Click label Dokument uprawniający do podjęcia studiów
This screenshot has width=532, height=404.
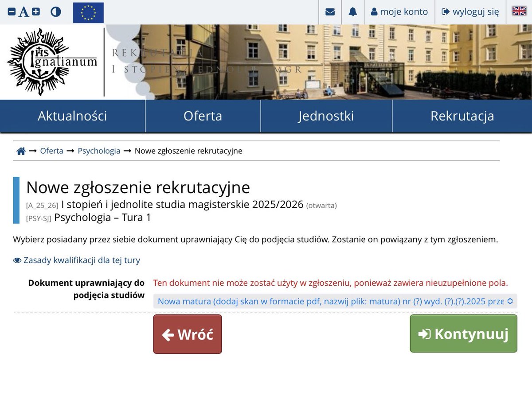(x=86, y=289)
